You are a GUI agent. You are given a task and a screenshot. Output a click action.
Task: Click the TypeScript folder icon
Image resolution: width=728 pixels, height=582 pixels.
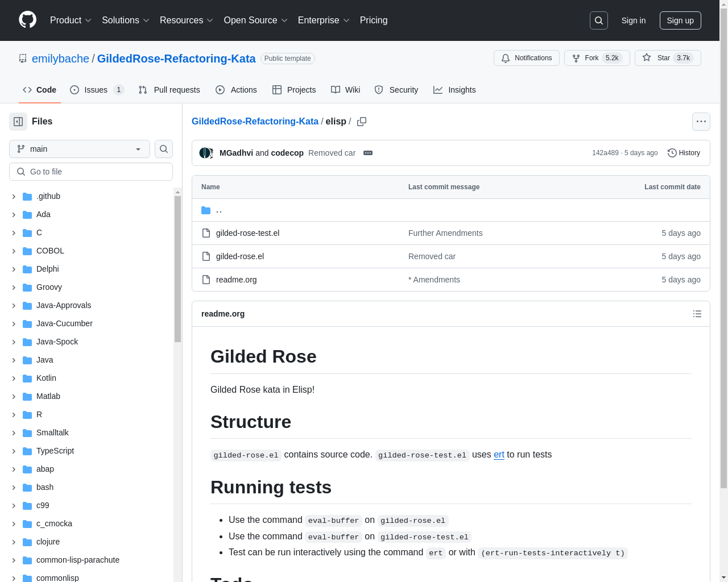[27, 451]
